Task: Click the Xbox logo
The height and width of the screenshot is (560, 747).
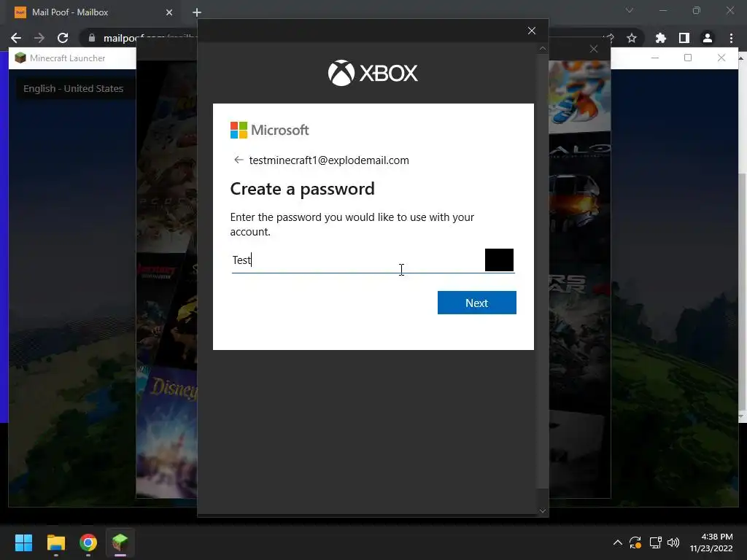Action: 373,73
